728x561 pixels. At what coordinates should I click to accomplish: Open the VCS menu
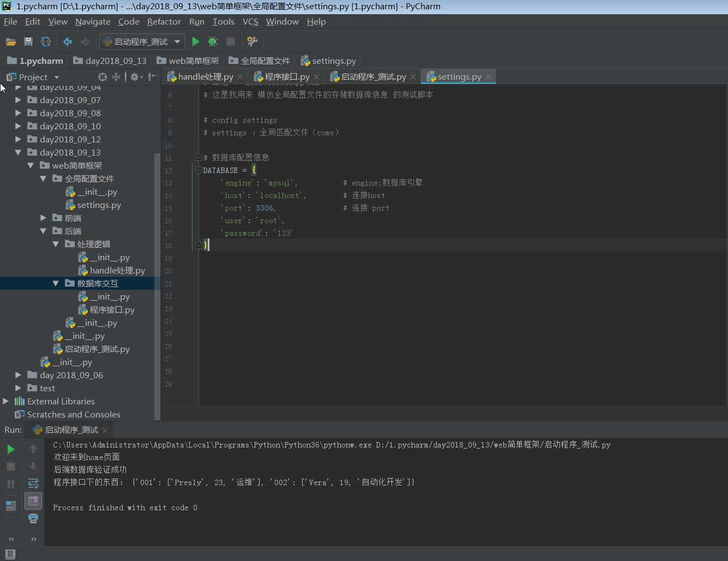click(x=250, y=21)
